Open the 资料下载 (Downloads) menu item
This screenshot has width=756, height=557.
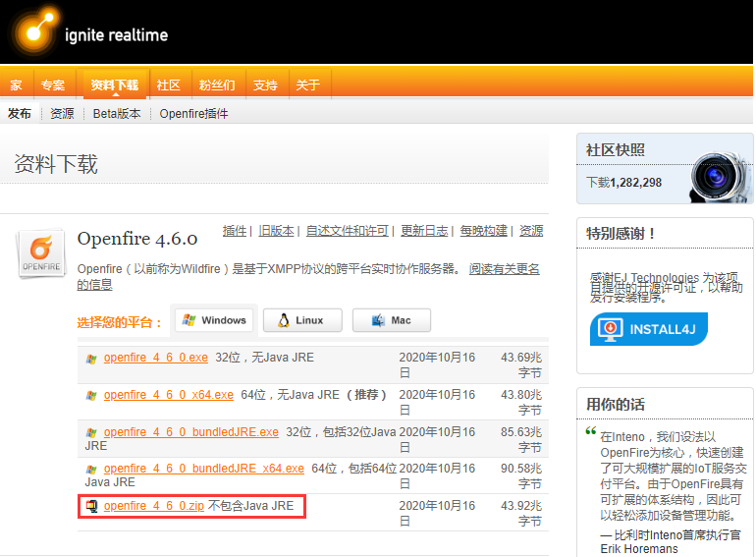coord(114,84)
